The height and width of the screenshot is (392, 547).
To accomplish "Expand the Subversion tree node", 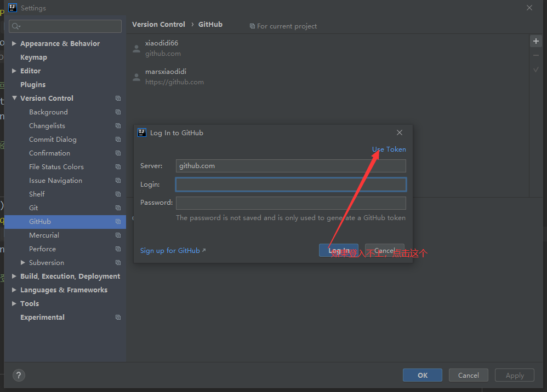I will click(23, 263).
